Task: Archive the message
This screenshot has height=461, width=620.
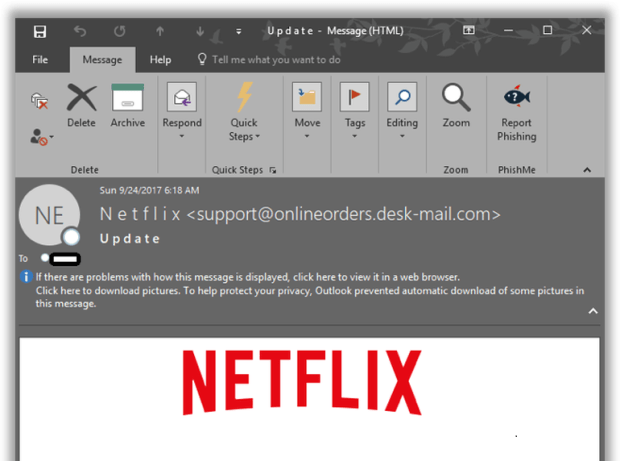Action: click(128, 106)
